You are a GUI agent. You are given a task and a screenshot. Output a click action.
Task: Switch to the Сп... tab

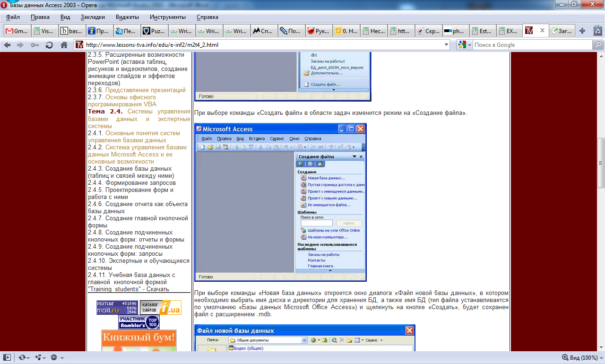pyautogui.click(x=264, y=31)
